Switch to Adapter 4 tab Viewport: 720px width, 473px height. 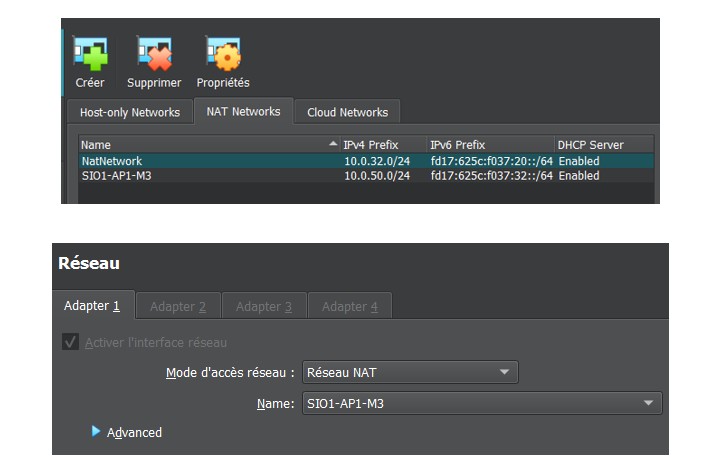[x=349, y=307]
